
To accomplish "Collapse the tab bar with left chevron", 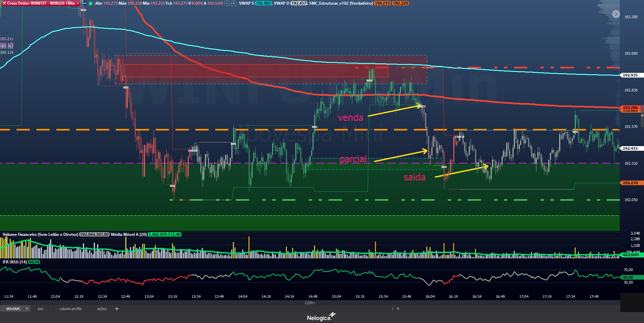I will tap(398, 309).
